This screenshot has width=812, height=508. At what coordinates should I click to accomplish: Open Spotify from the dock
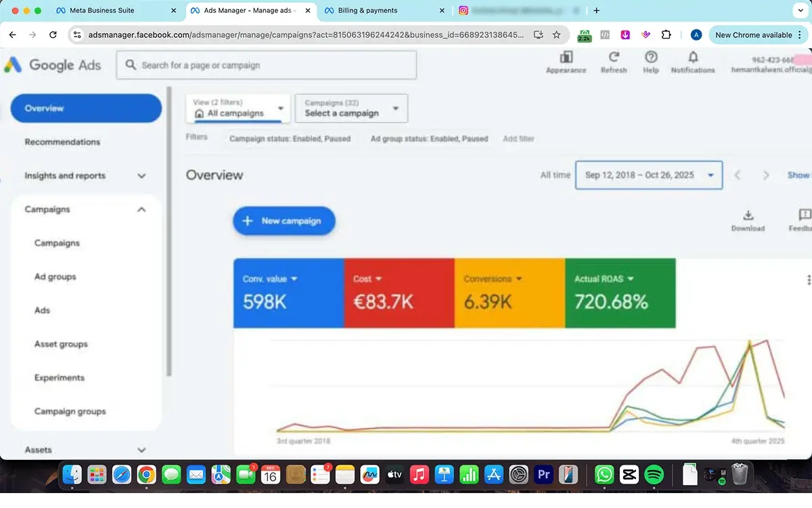(653, 475)
